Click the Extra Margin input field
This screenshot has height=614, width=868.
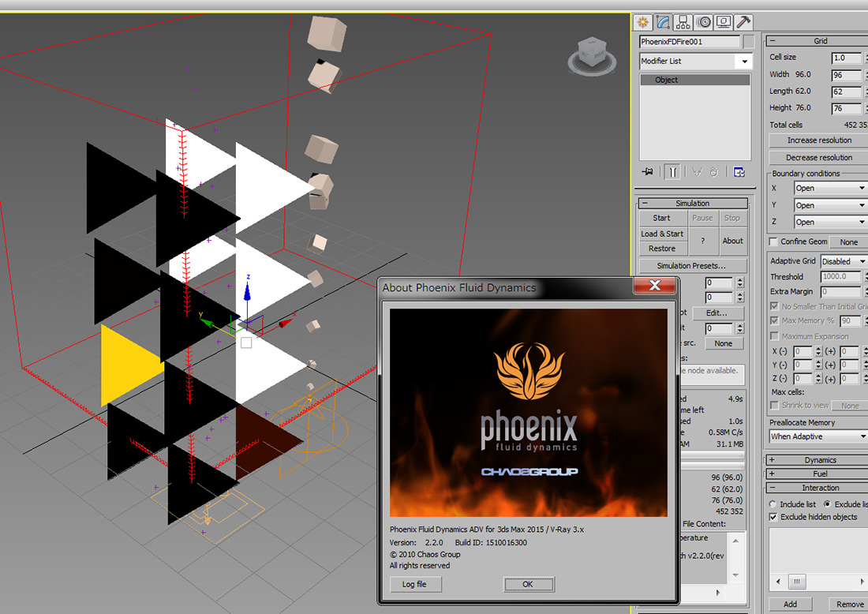point(841,291)
